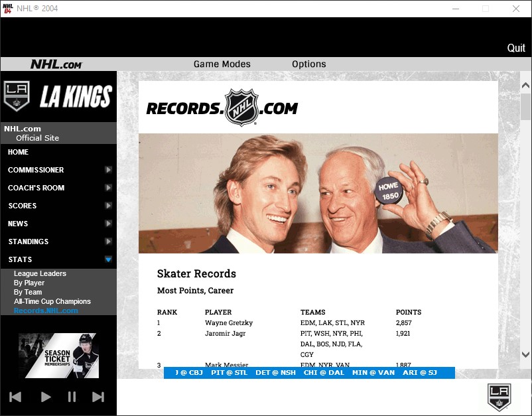Click the Gretzky and Howe photo
The height and width of the screenshot is (416, 532).
coord(318,194)
